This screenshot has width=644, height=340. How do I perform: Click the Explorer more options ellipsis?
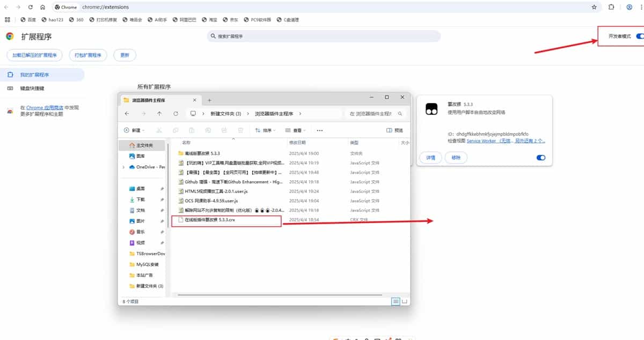320,130
